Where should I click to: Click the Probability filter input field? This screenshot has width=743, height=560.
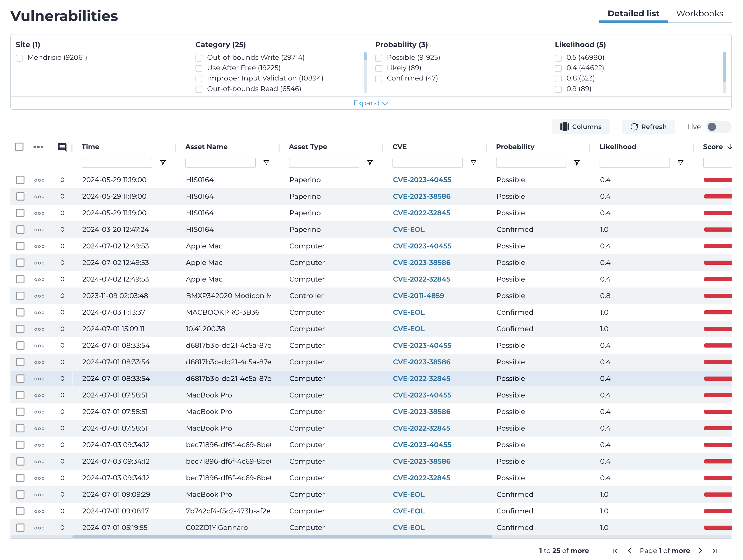point(531,163)
